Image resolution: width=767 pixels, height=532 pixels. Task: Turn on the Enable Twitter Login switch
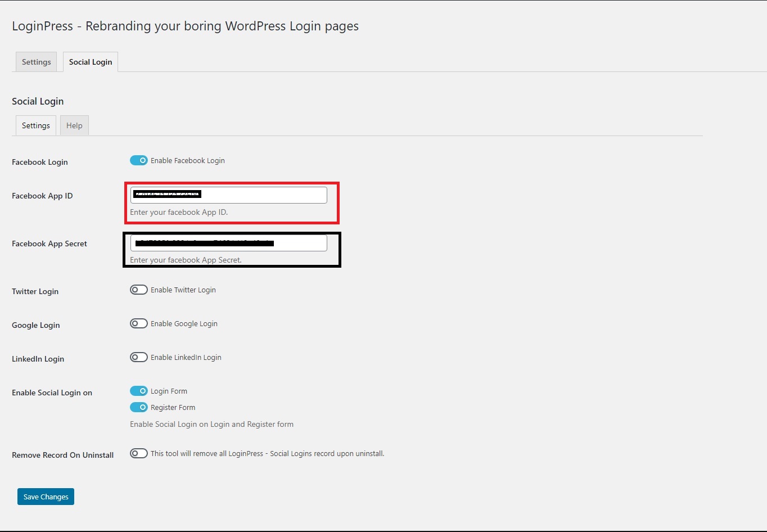pos(139,290)
